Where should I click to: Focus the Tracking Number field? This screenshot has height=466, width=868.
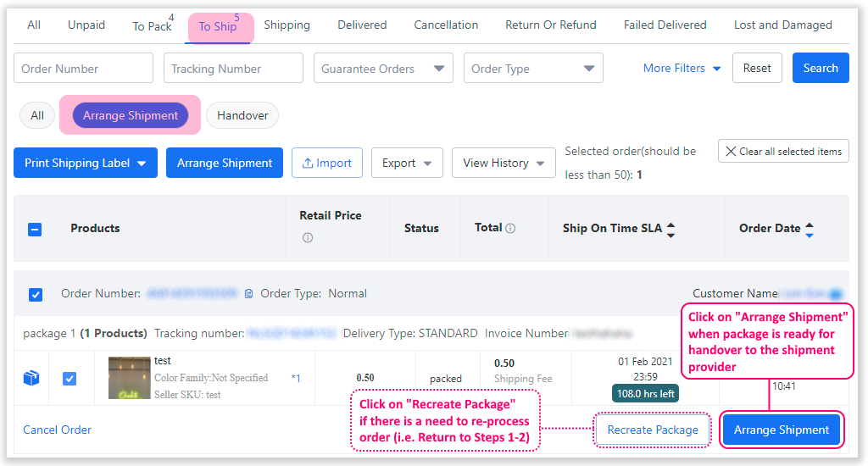click(233, 69)
